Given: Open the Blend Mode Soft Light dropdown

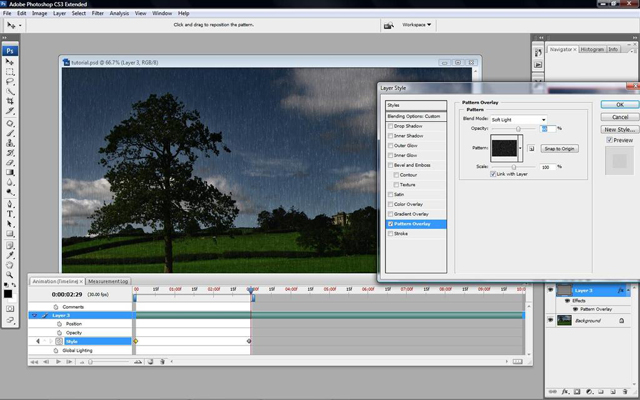Looking at the screenshot, I should point(518,120).
